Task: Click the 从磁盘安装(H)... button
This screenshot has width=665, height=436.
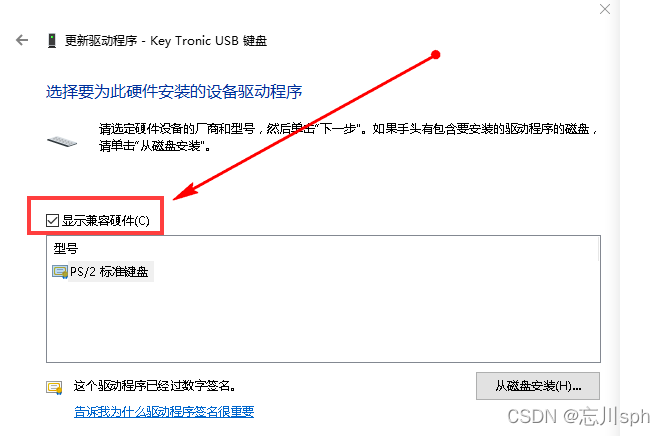Action: (x=538, y=386)
